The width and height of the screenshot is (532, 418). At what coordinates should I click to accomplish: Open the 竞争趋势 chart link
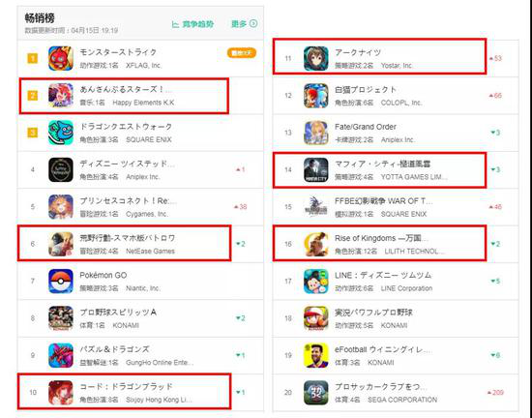(x=192, y=24)
